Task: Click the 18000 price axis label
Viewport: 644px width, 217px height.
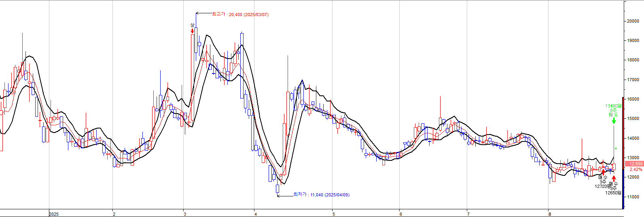Action: (x=633, y=60)
